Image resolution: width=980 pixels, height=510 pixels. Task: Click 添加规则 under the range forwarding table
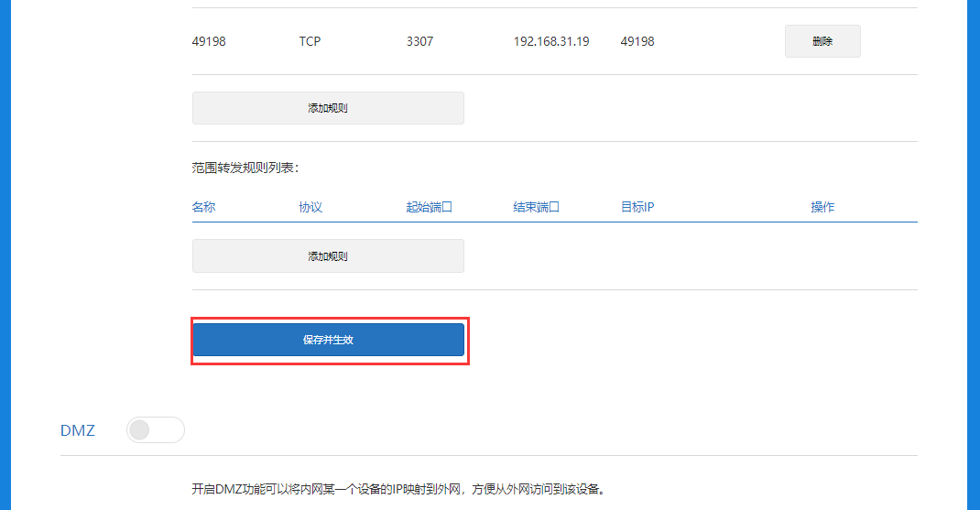point(328,256)
